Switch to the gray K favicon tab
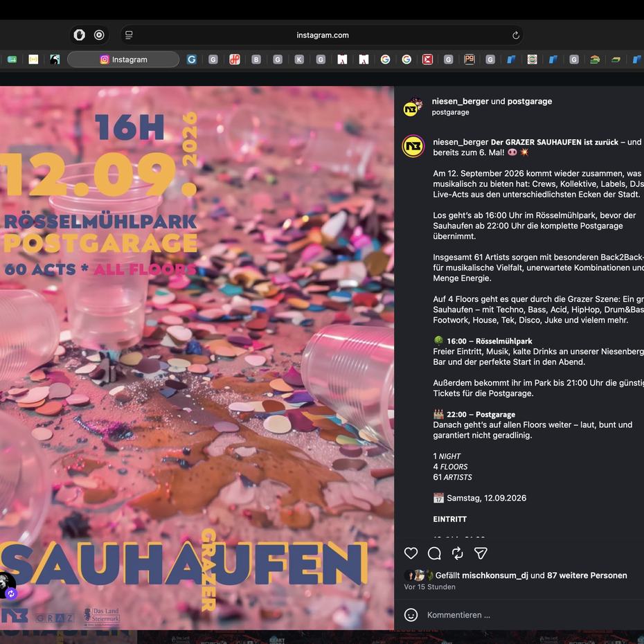The width and height of the screenshot is (644, 644). click(x=299, y=60)
